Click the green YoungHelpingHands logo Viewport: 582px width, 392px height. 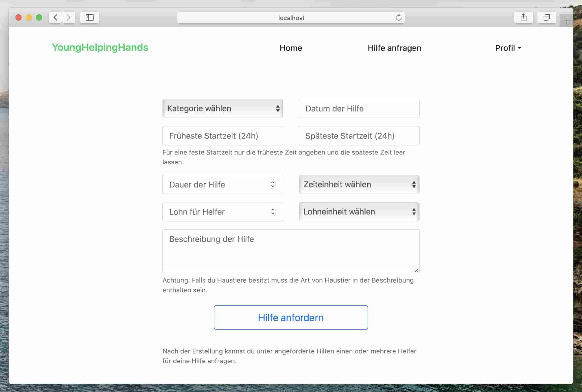(x=100, y=48)
